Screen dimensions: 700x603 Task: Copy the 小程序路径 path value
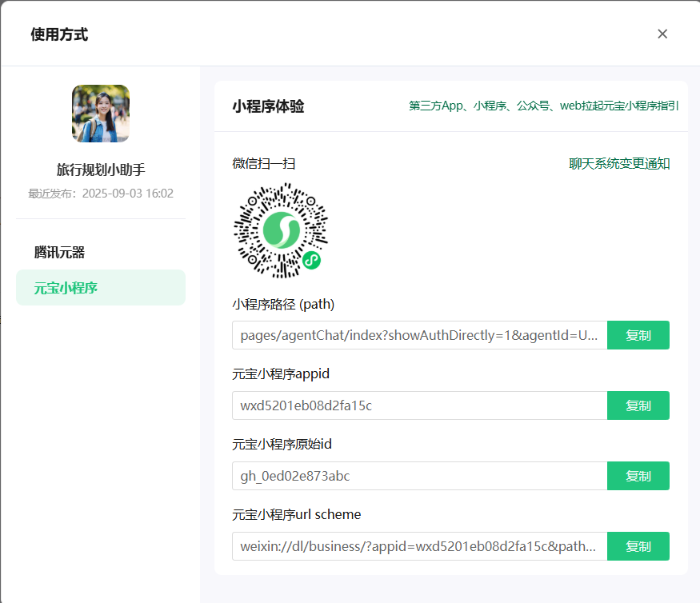click(638, 335)
